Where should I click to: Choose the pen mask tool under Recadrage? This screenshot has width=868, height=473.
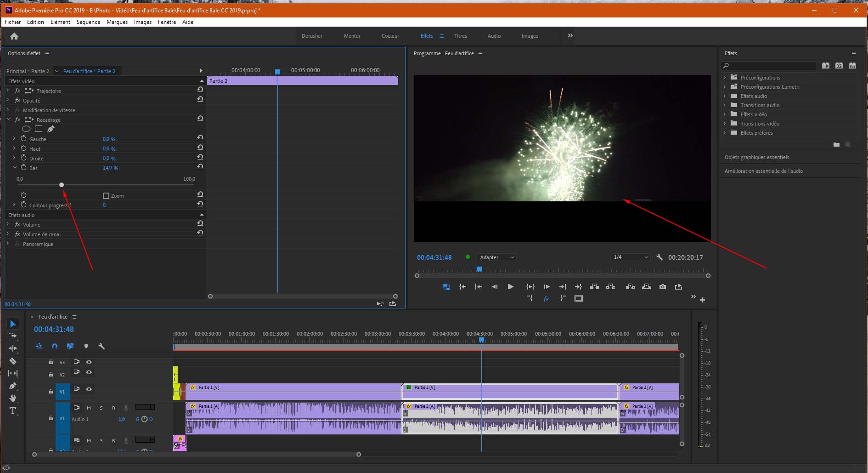(51, 129)
